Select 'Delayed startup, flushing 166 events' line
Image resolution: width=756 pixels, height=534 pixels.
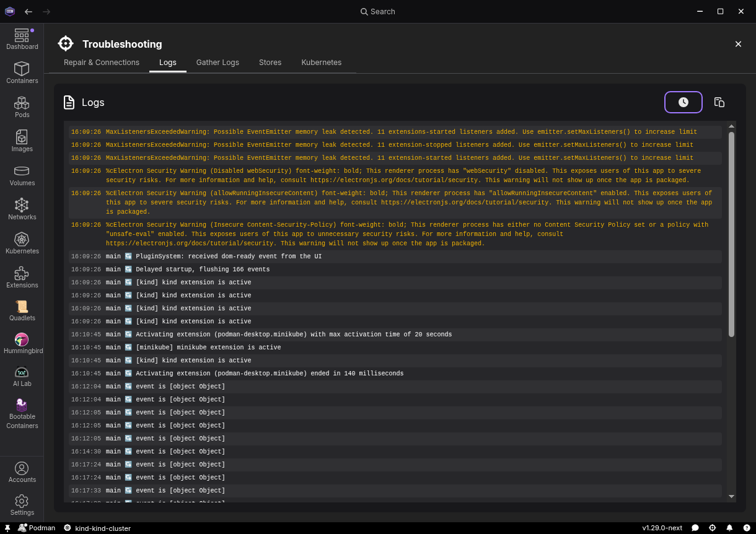pos(395,269)
